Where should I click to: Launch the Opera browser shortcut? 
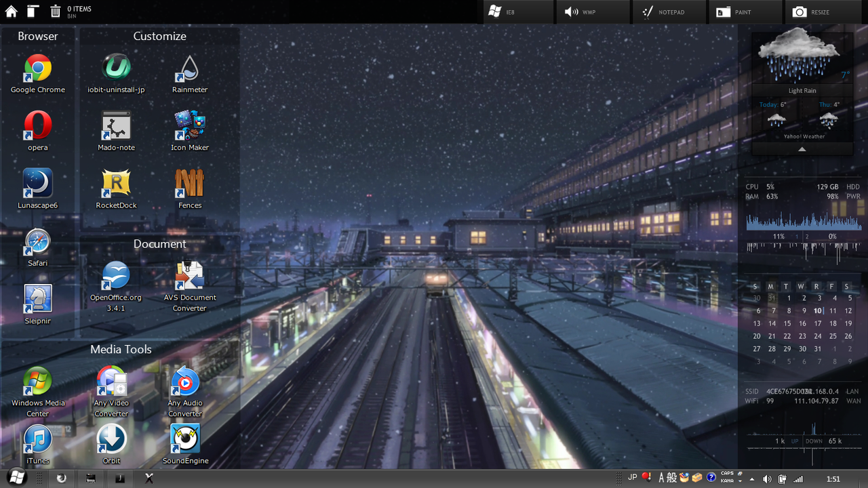[x=38, y=131]
